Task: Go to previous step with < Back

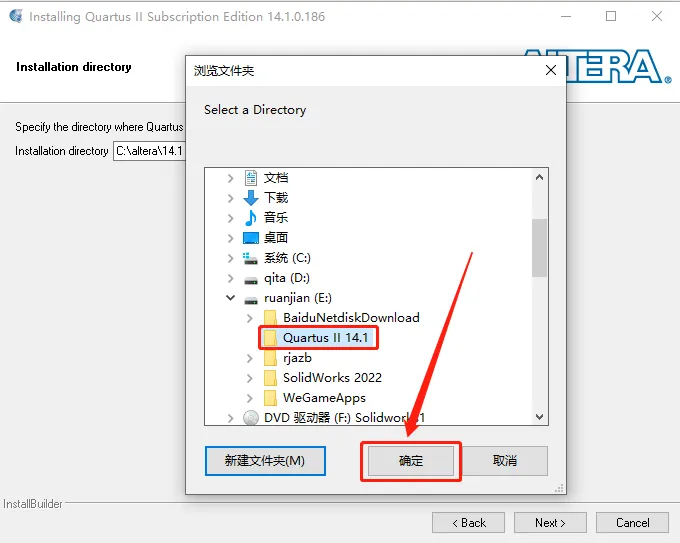Action: tap(468, 523)
